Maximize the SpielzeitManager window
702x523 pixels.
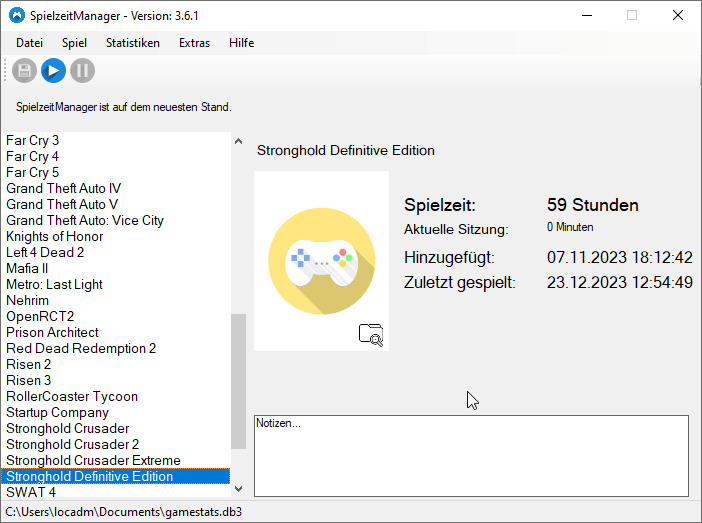pyautogui.click(x=632, y=15)
